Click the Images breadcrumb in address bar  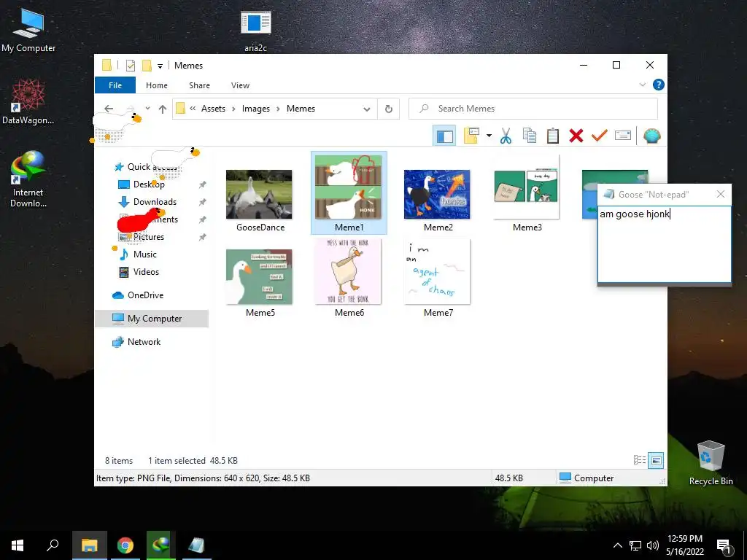[256, 109]
